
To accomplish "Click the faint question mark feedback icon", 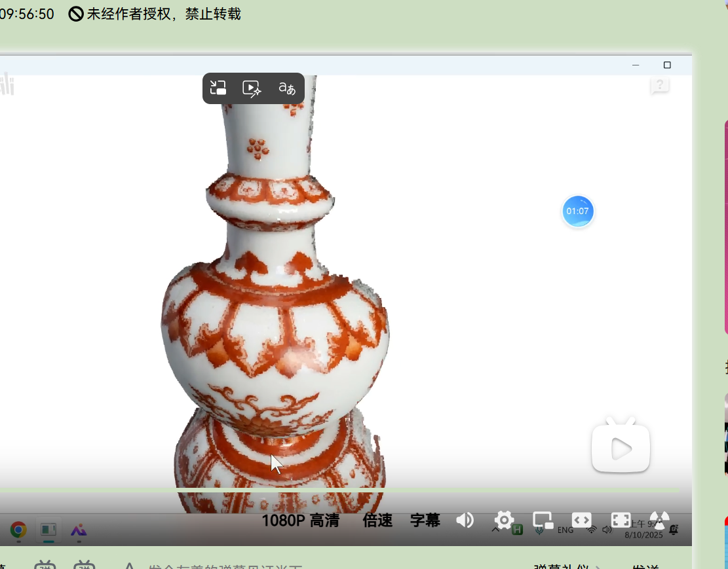I will tap(660, 85).
